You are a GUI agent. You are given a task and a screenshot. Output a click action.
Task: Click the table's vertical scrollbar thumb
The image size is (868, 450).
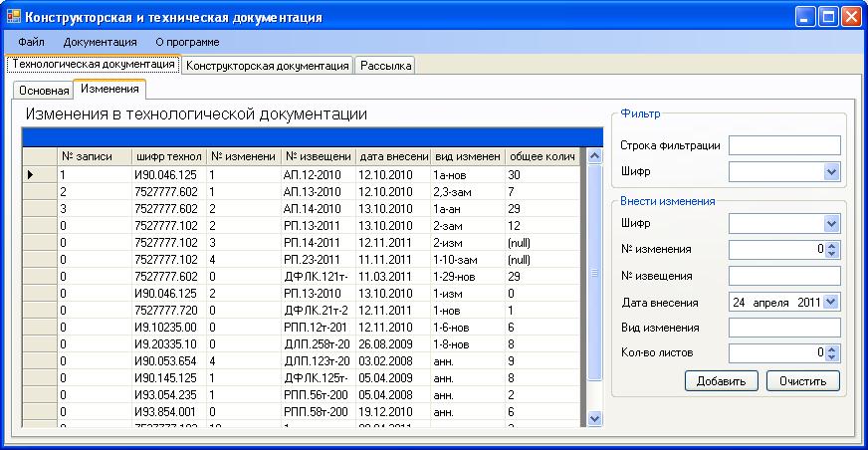[x=594, y=273]
